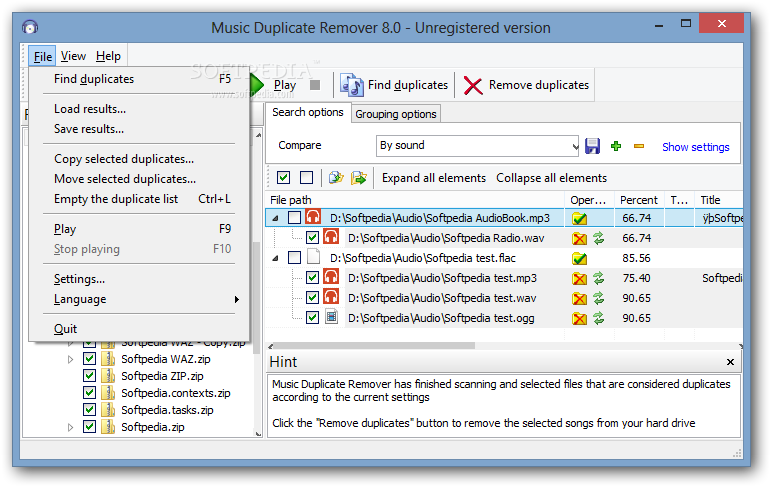Uncheck Softpedia ZIP.zip in folder tree
771x487 pixels.
tap(89, 376)
